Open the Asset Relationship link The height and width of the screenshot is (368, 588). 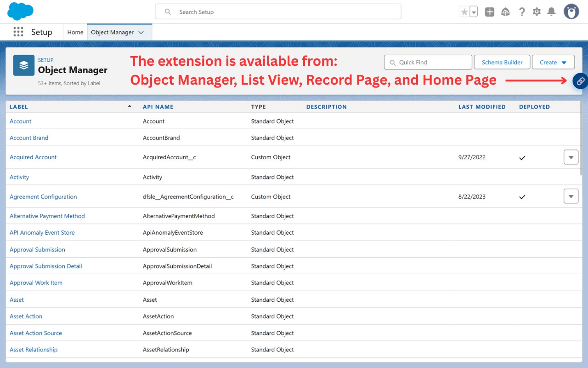pyautogui.click(x=34, y=349)
